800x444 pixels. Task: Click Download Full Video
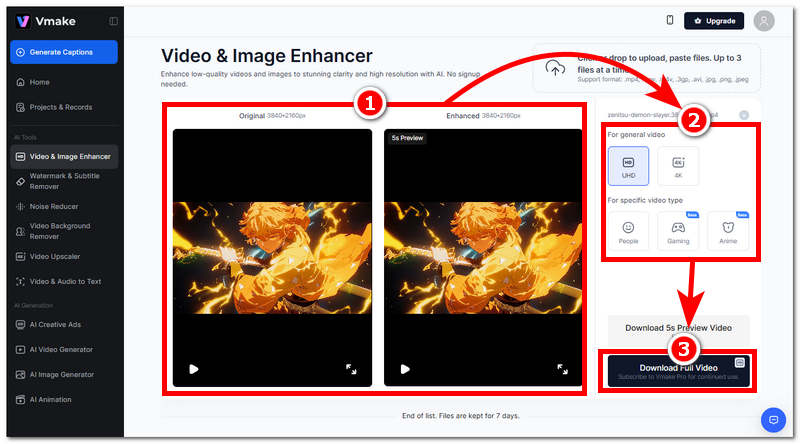click(679, 371)
